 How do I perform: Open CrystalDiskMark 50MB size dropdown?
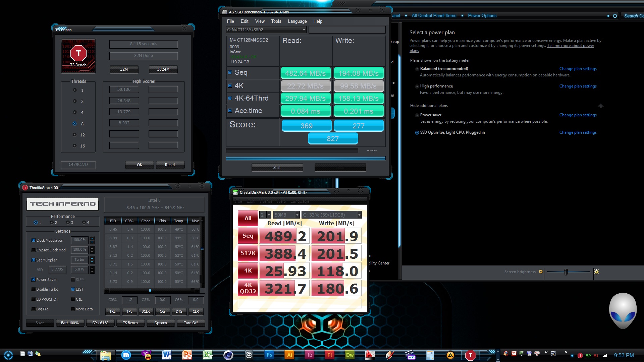[297, 215]
